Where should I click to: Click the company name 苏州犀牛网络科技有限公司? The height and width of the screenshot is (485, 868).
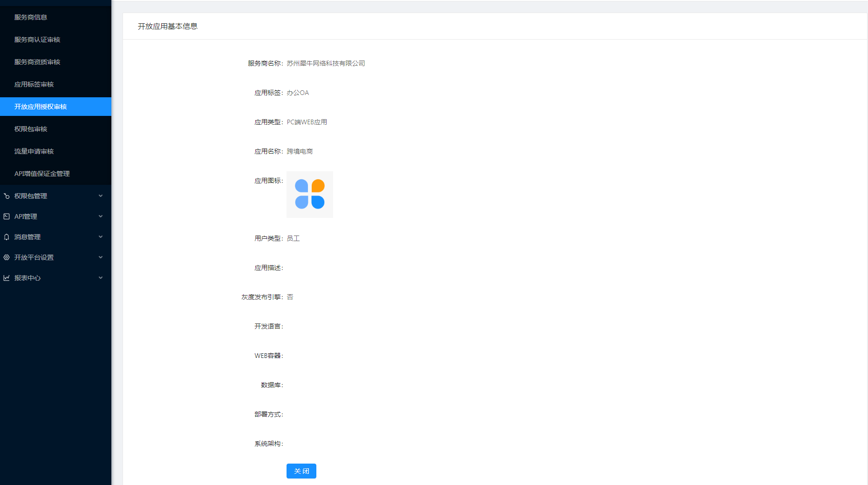[326, 63]
